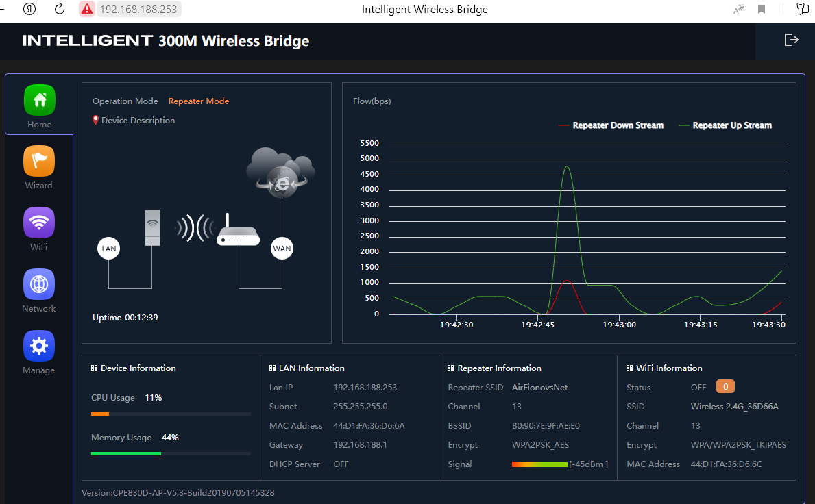Click the Repeater Mode link
Image resolution: width=815 pixels, height=504 pixels.
coord(199,101)
